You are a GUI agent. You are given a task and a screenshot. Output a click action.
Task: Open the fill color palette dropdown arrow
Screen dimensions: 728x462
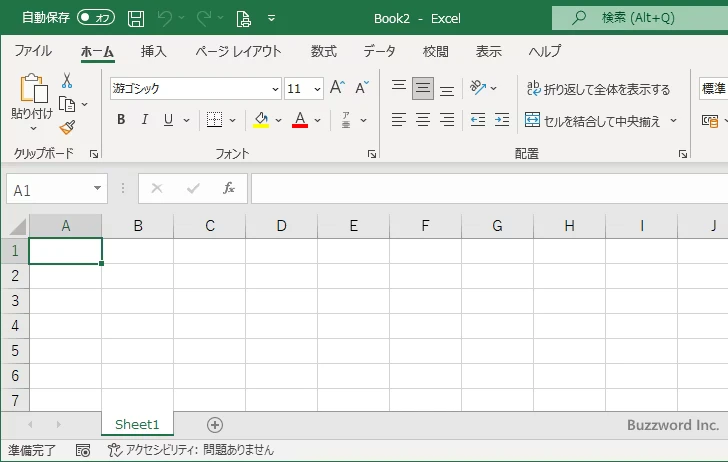tap(278, 120)
